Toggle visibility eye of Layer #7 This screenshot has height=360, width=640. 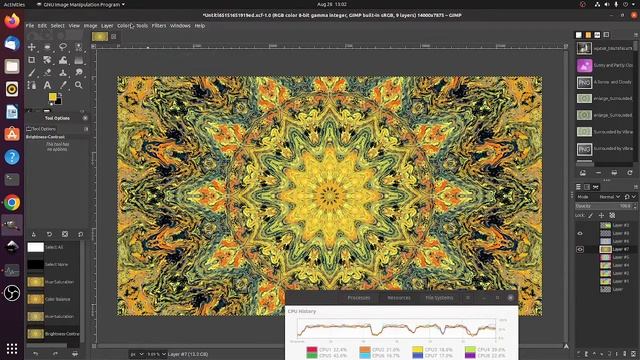point(580,249)
